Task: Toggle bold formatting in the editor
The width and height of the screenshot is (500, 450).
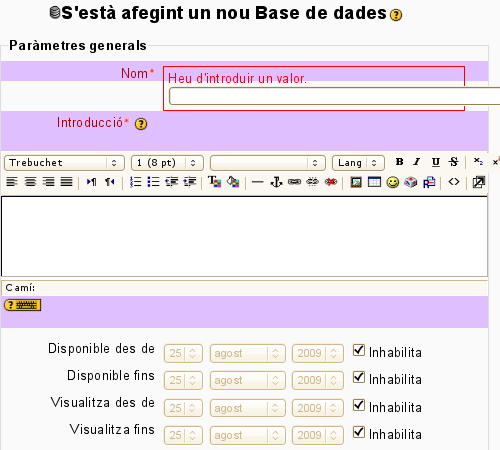Action: 399,162
